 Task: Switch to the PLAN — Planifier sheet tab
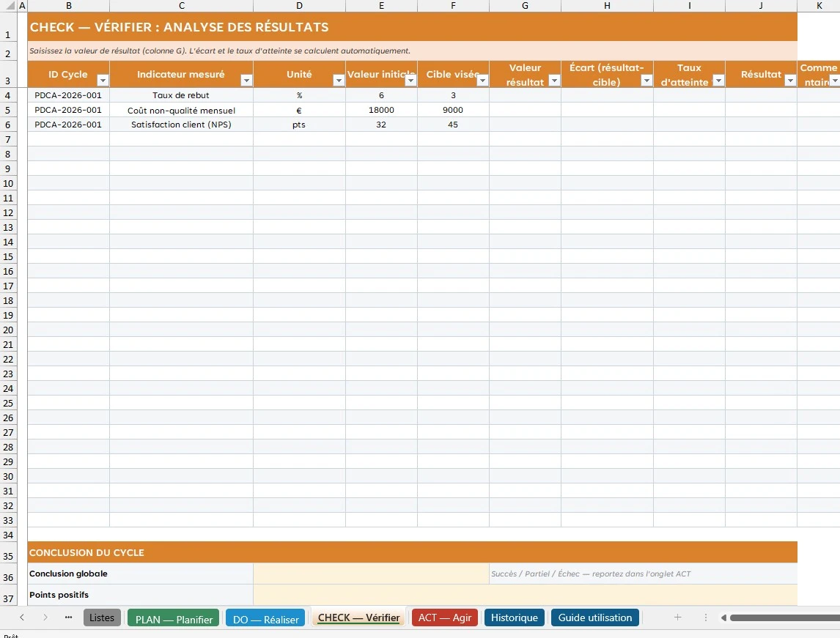pyautogui.click(x=174, y=619)
